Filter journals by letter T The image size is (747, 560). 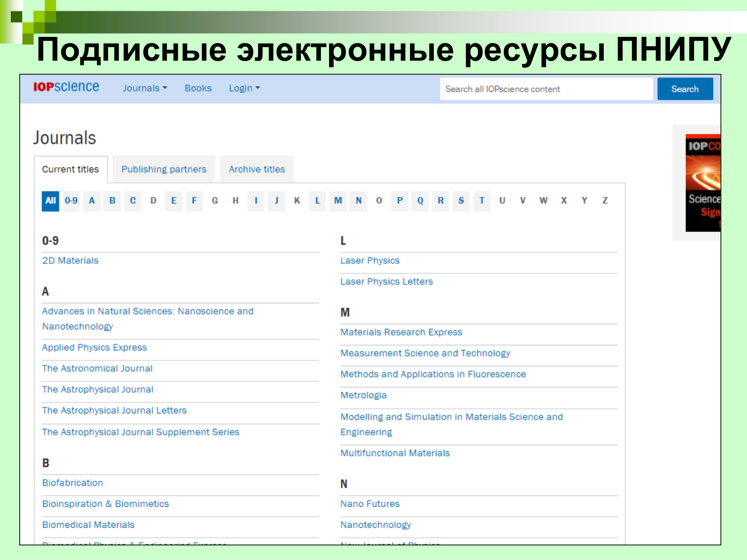click(482, 201)
